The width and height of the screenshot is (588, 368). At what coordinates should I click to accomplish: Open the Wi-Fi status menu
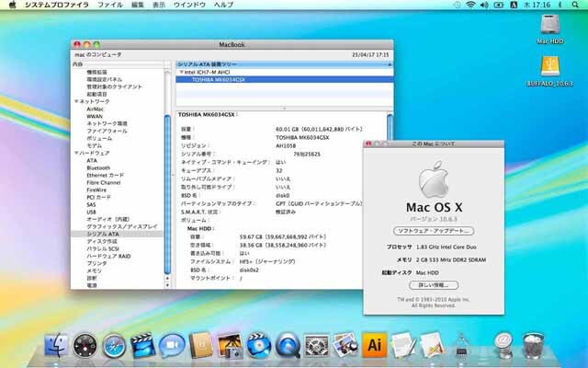[470, 5]
